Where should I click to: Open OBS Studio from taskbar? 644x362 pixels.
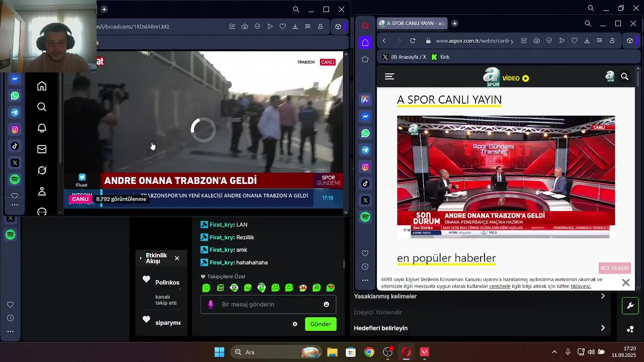[388, 352]
